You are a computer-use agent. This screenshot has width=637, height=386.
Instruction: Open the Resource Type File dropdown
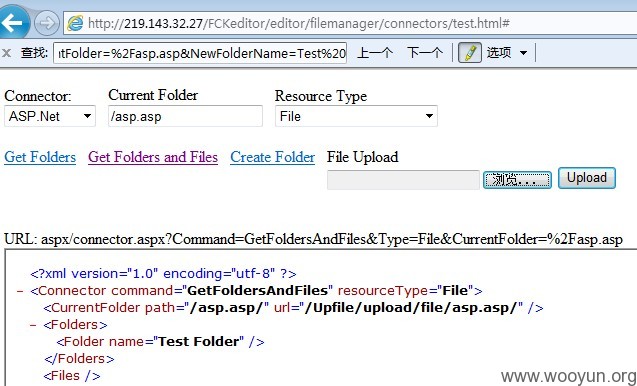coord(356,116)
